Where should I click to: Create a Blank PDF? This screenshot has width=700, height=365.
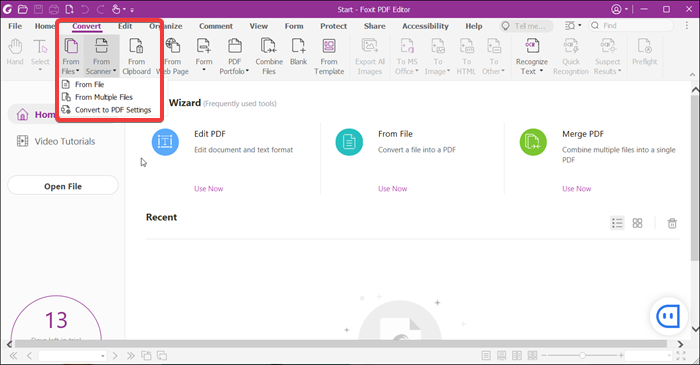298,53
